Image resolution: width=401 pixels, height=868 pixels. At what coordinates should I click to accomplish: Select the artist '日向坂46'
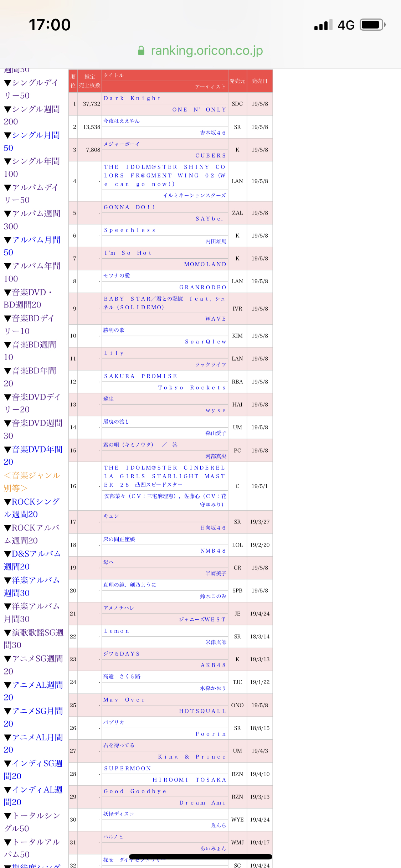(213, 528)
